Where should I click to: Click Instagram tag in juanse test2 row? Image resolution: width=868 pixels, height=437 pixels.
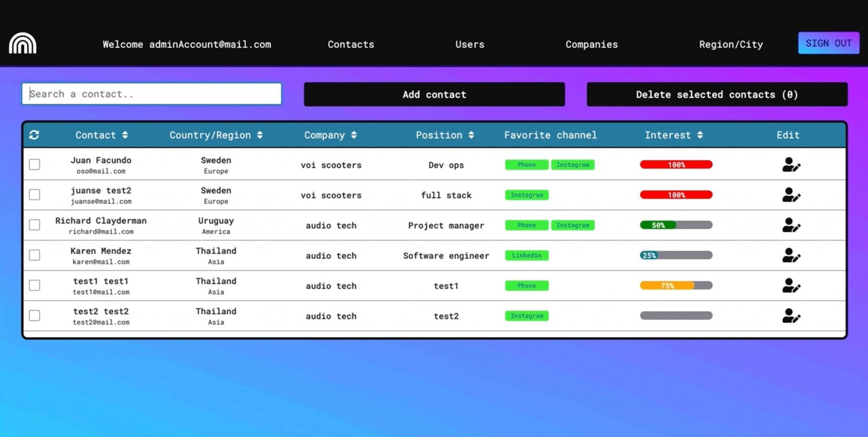pos(527,195)
